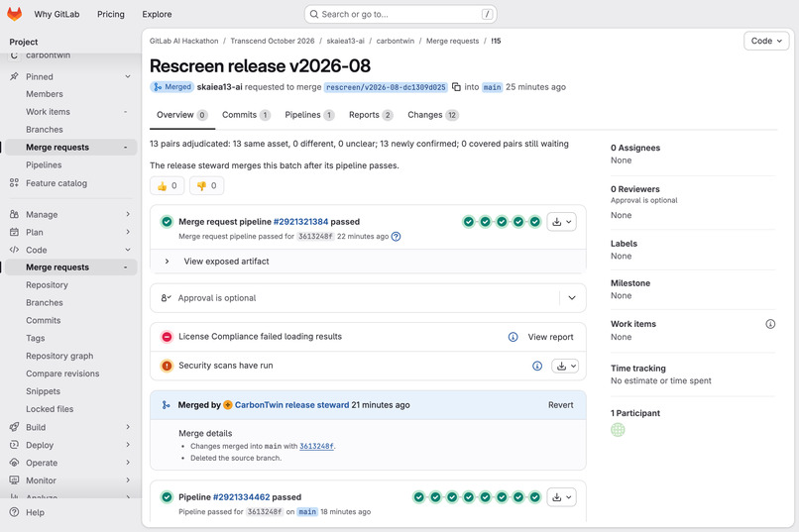This screenshot has width=799, height=532.
Task: Copy the source branch name icon
Action: (x=457, y=87)
